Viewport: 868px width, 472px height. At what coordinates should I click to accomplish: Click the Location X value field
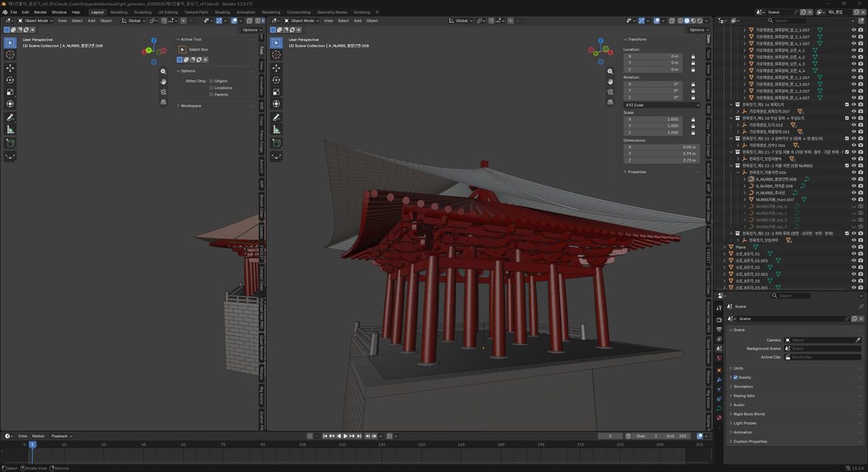point(653,56)
